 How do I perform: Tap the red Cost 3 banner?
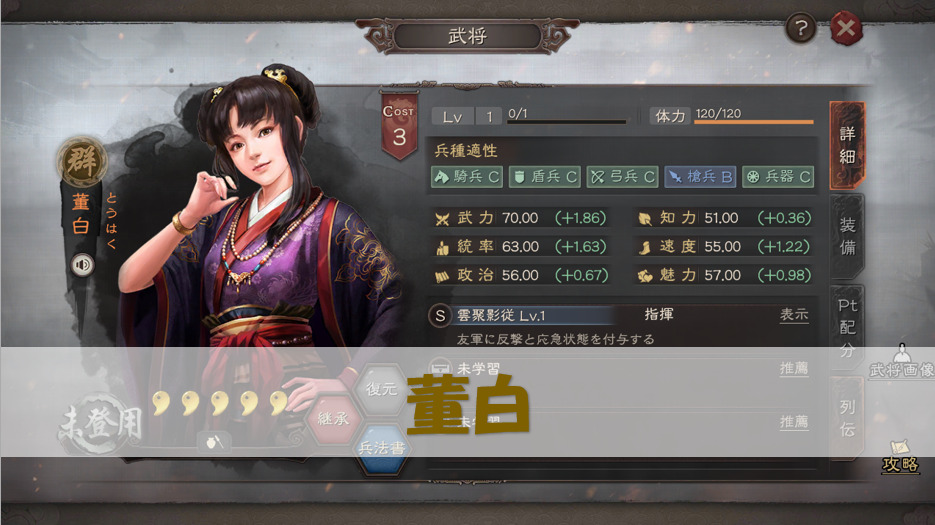point(399,126)
